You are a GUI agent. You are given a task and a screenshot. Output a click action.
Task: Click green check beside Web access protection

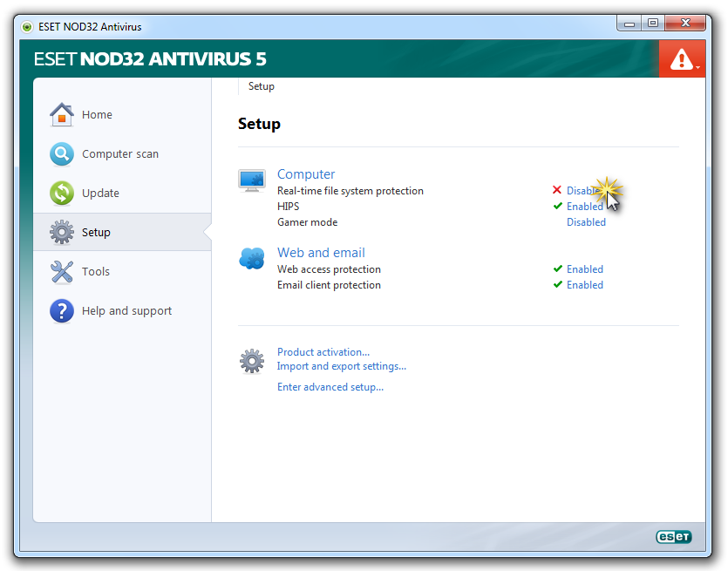558,269
